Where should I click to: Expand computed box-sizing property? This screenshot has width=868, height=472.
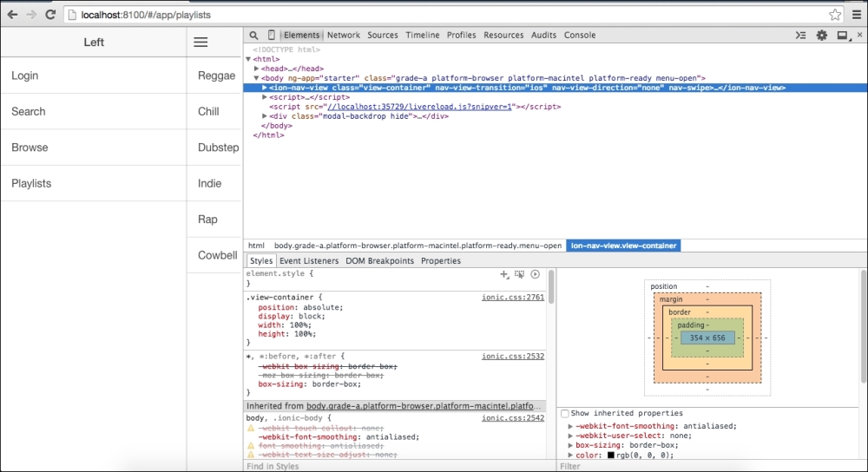coord(570,445)
